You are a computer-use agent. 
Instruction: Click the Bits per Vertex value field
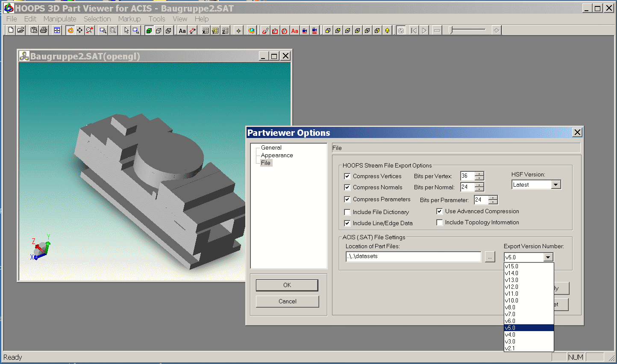(x=467, y=176)
